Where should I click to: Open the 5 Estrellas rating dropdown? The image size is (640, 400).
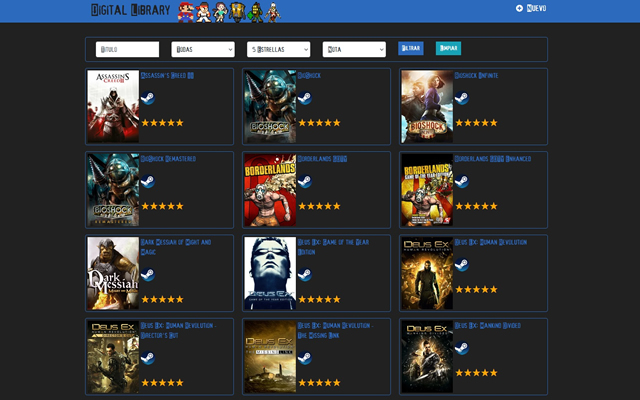278,49
